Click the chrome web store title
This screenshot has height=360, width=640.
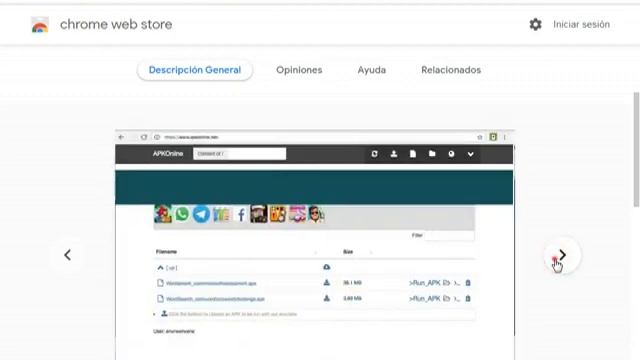coord(116,24)
